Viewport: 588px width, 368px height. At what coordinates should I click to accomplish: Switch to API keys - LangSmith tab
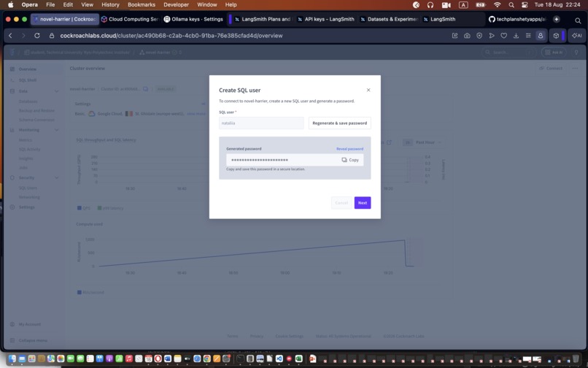326,19
